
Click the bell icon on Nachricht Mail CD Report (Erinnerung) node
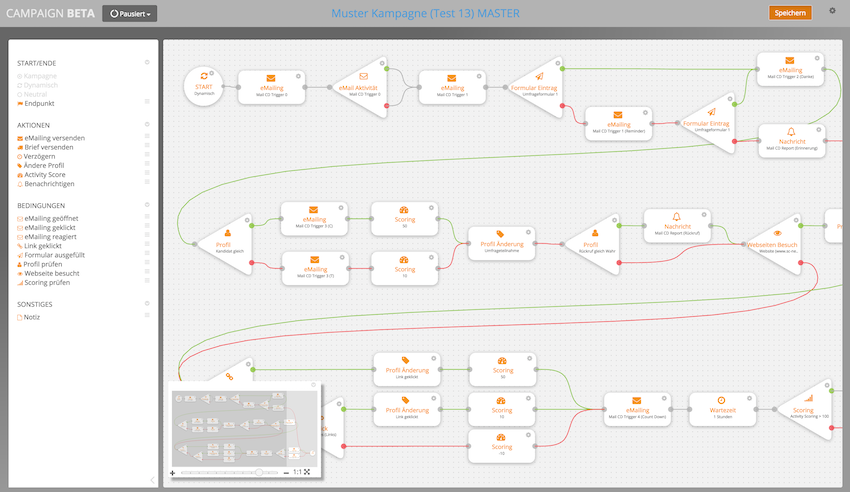pos(791,132)
